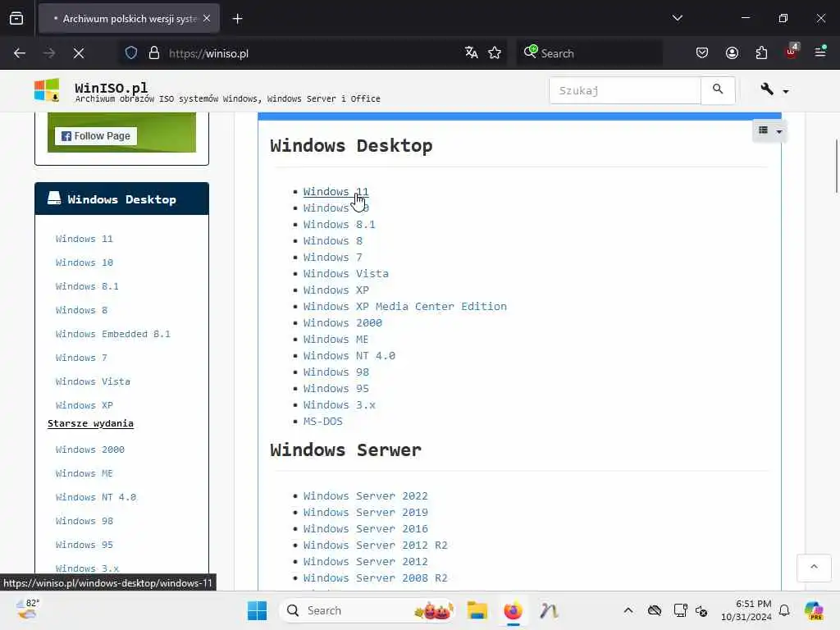Click scroll-to-top arrow button

814,568
